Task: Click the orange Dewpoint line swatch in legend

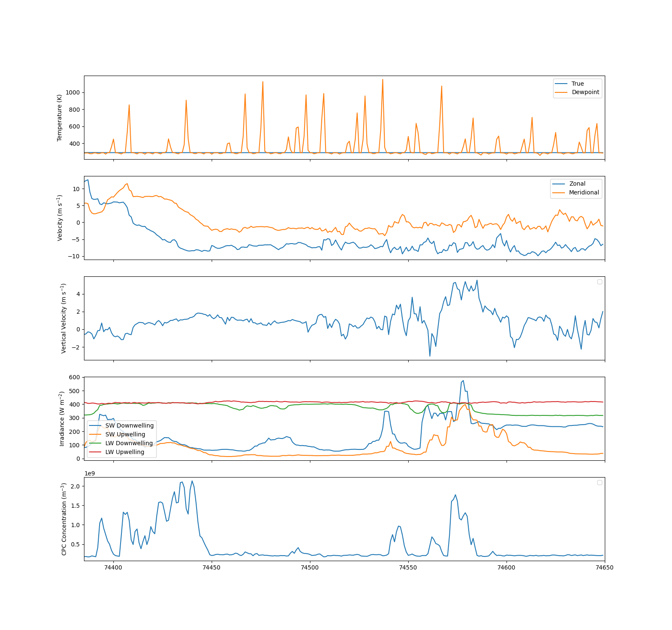Action: tap(562, 92)
